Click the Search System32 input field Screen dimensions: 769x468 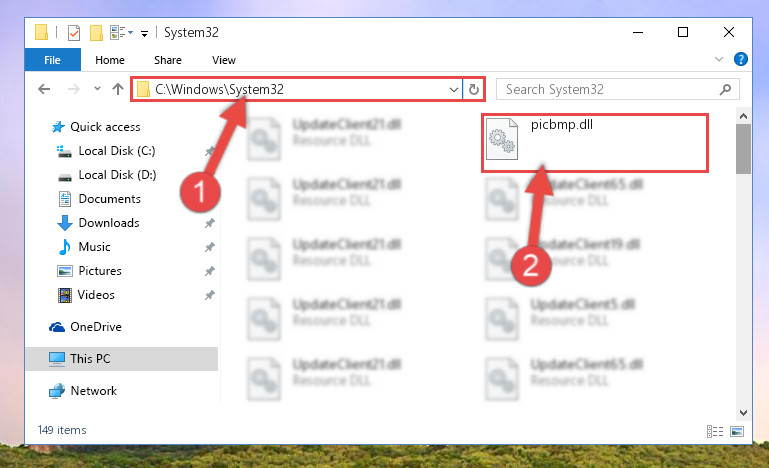click(x=609, y=89)
